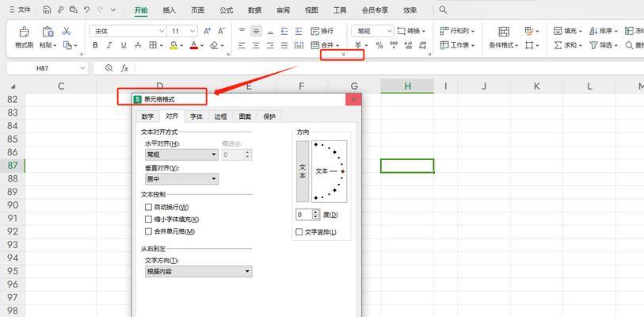Click the thousands separator icon
The height and width of the screenshot is (317, 644).
pos(394,45)
